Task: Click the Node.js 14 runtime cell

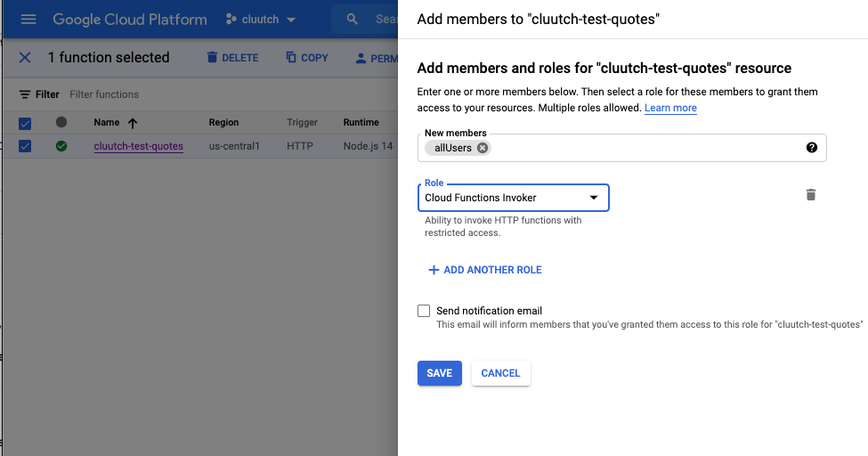Action: tap(369, 146)
